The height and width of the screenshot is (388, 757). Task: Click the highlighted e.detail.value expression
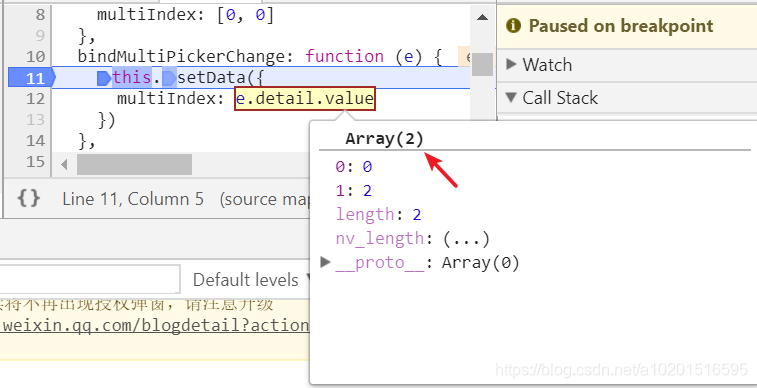point(305,98)
